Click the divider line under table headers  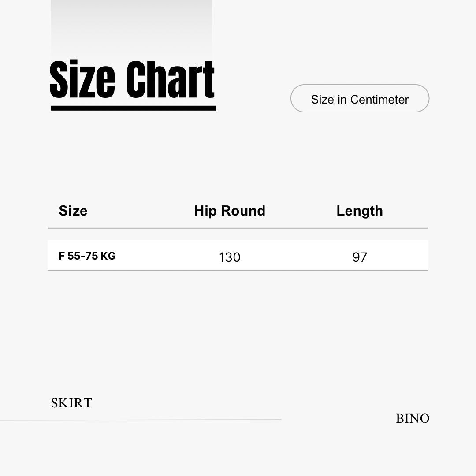[x=238, y=228]
